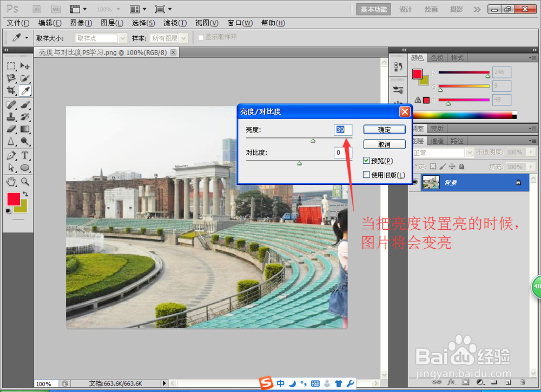Open the Arrange Documents dropdown
541x392 pixels.
(137, 9)
